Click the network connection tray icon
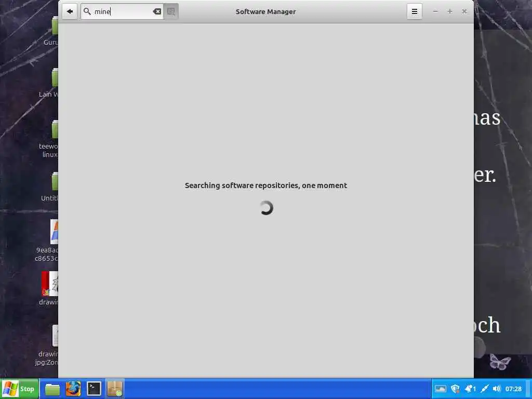532x399 pixels. 485,389
